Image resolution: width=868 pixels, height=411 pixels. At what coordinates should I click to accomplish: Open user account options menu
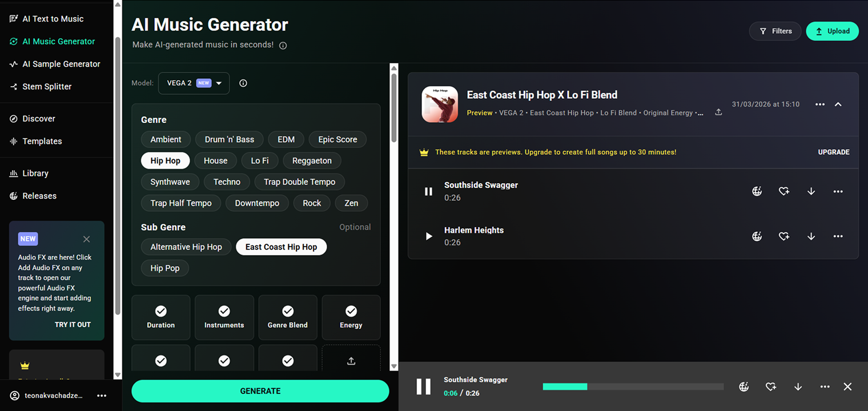pos(102,396)
